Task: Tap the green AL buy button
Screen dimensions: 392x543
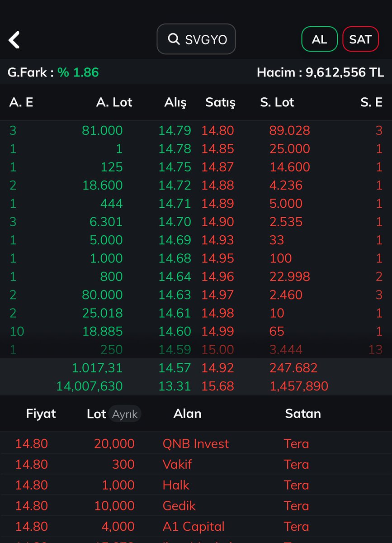Action: pyautogui.click(x=319, y=39)
